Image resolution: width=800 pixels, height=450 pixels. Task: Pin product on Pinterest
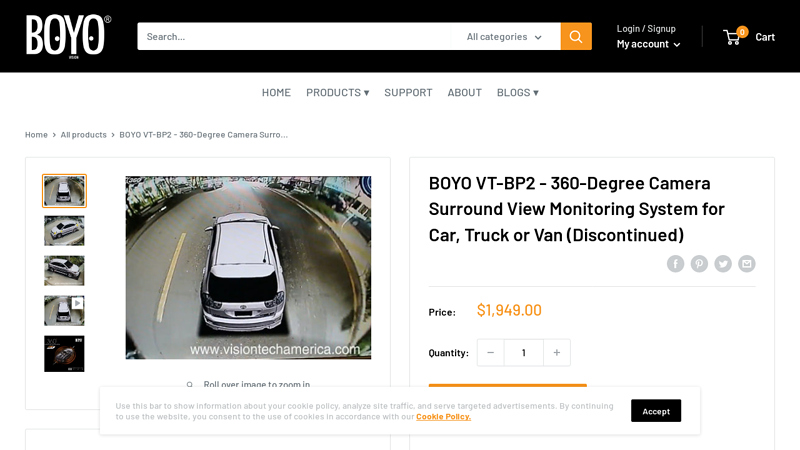point(699,264)
